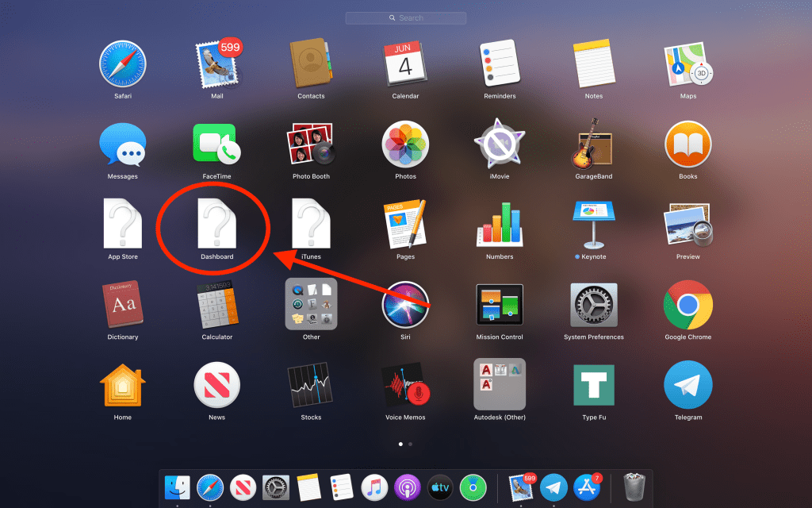
Task: Select iMovie in Launchpad
Action: coord(500,144)
